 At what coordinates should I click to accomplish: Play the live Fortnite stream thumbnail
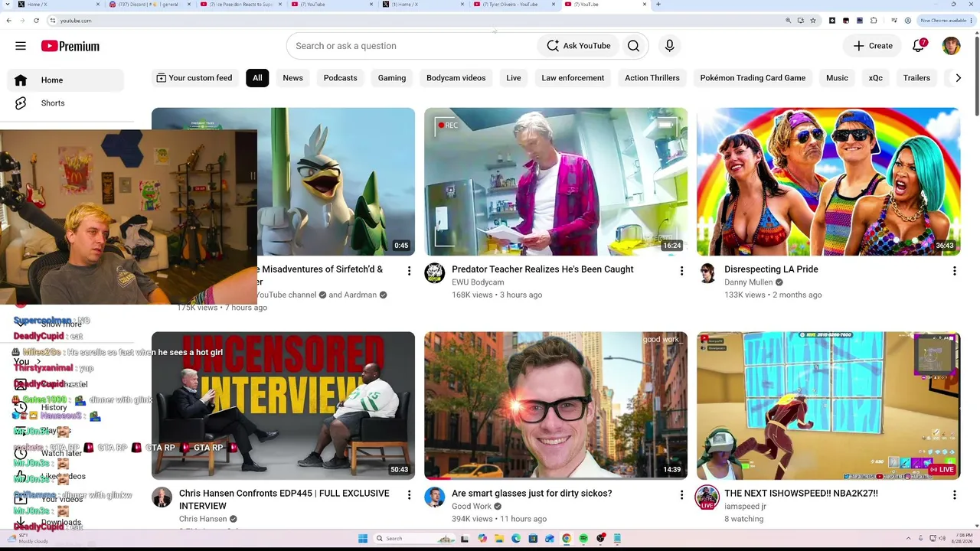coord(828,406)
